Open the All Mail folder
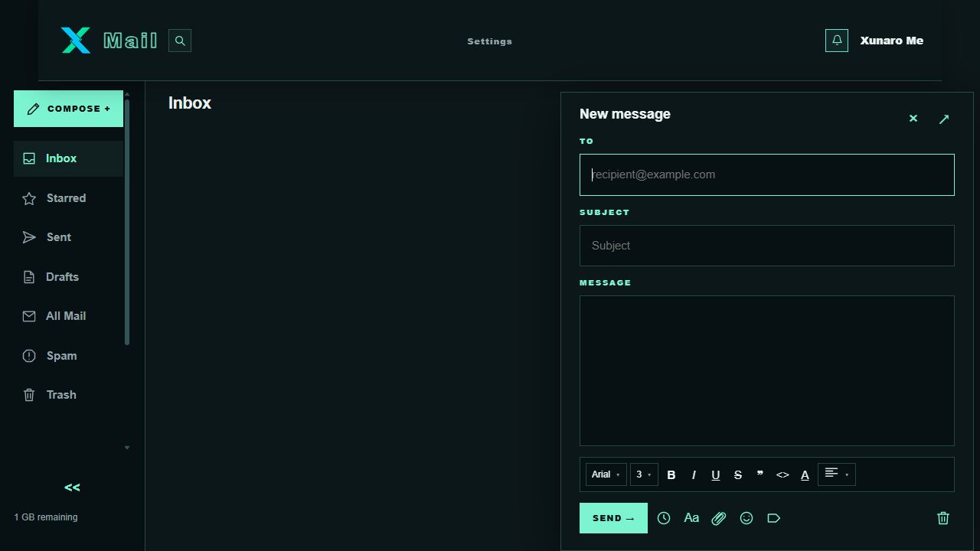Image resolution: width=980 pixels, height=551 pixels. click(x=68, y=316)
